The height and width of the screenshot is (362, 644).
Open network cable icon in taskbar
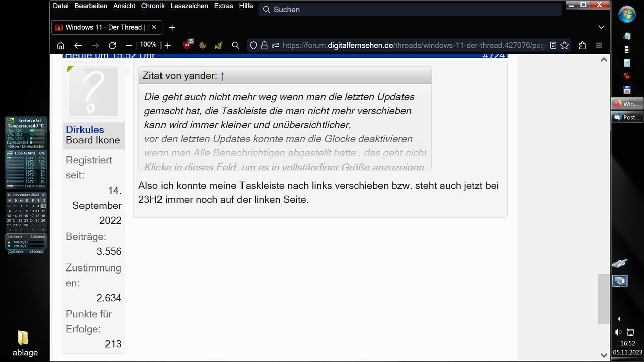[620, 264]
